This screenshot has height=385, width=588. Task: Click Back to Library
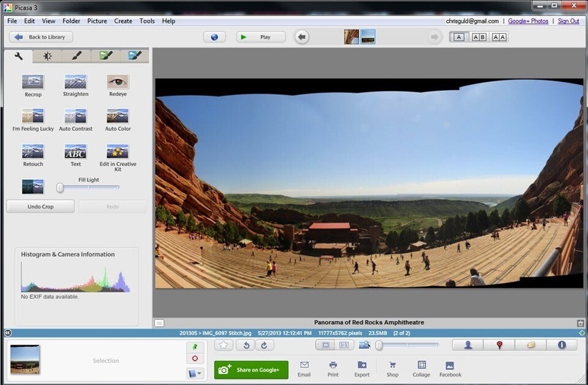coord(40,37)
